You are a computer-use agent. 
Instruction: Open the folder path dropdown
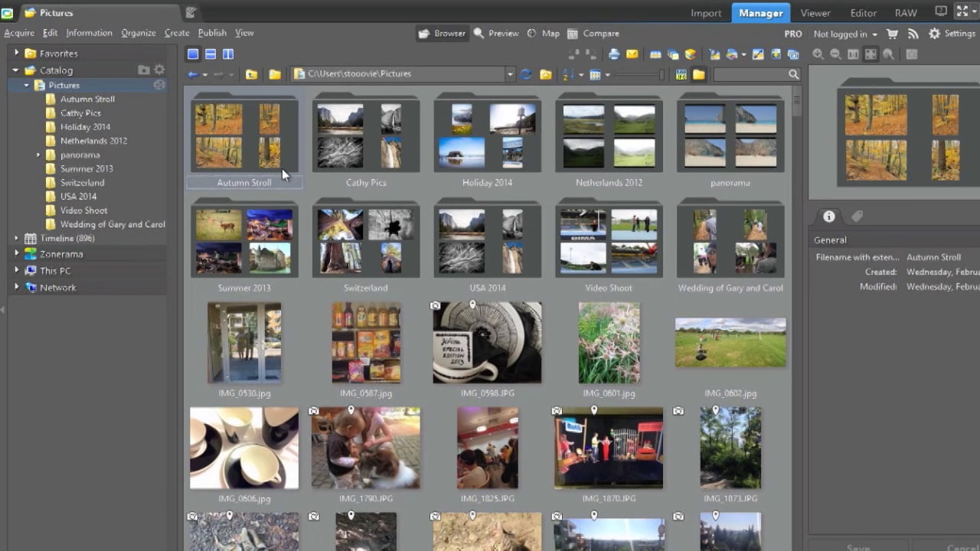coord(509,74)
